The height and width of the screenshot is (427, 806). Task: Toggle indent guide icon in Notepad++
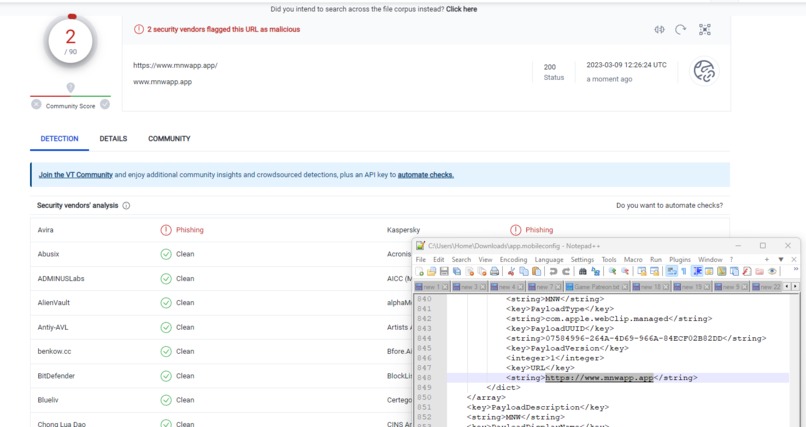(697, 271)
